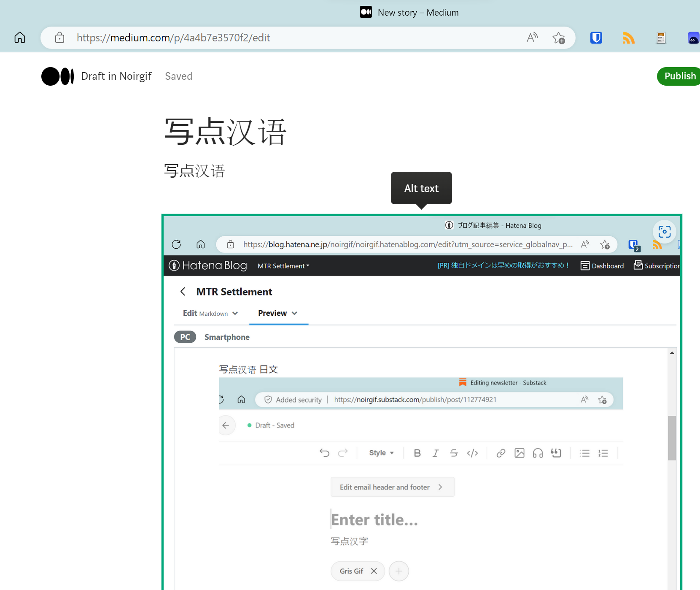Click the screenshot capture lens icon
The image size is (700, 590).
point(664,231)
